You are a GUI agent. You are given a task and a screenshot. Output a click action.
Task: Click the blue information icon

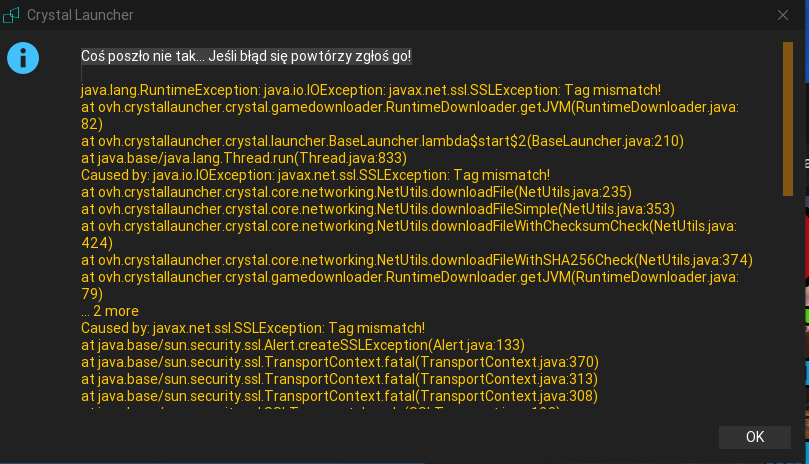[x=23, y=58]
